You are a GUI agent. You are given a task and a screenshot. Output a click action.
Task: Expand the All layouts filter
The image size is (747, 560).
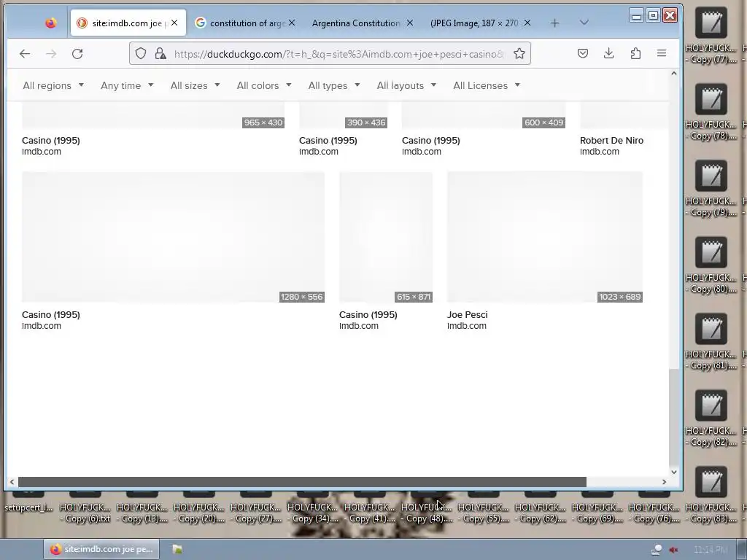[x=406, y=86]
